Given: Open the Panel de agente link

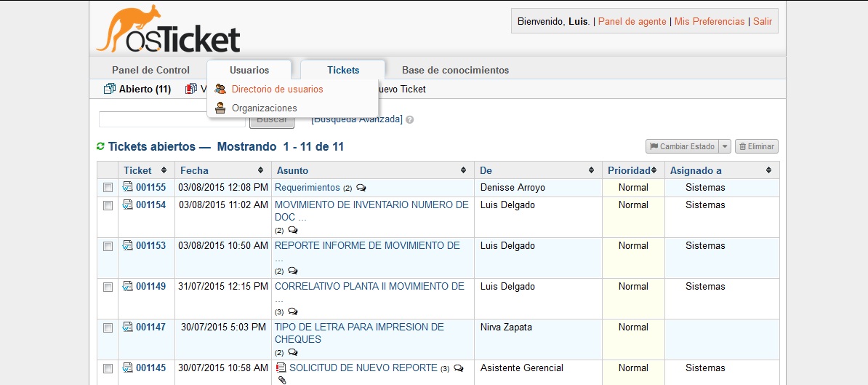Looking at the screenshot, I should tap(632, 21).
